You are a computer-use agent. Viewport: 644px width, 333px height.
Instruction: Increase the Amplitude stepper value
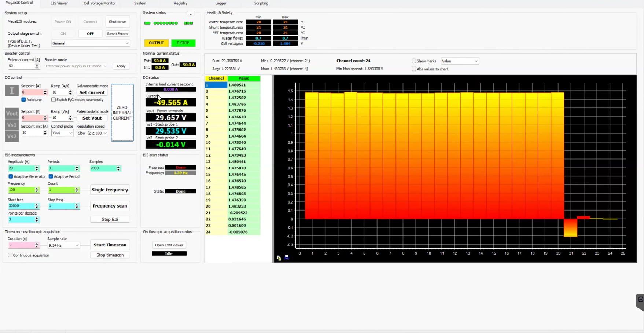click(x=37, y=166)
